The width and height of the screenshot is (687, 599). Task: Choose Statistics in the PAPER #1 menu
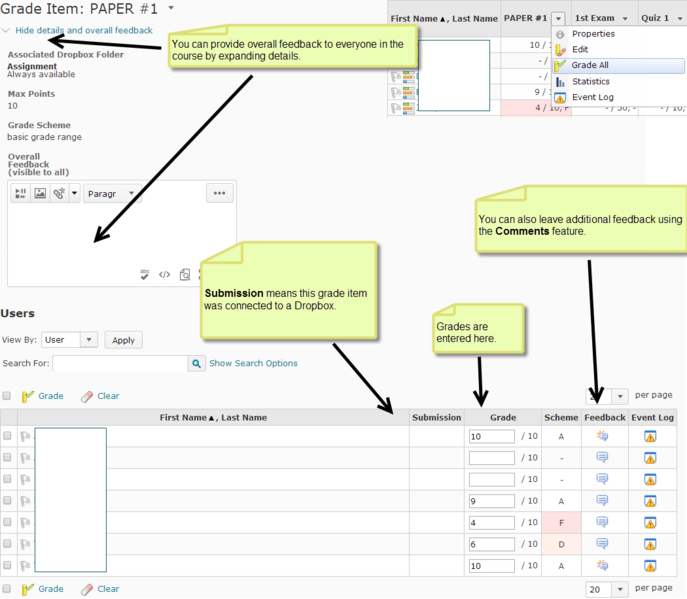[590, 82]
